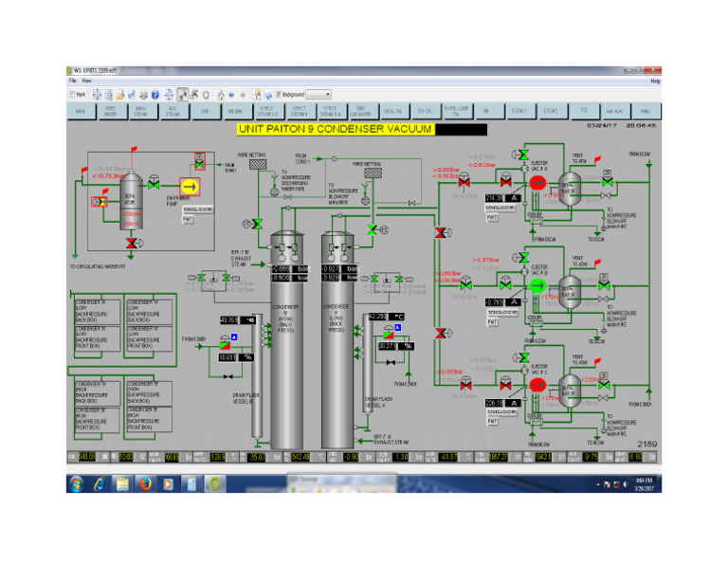Open Firefox from the taskbar
The width and height of the screenshot is (728, 563).
tap(145, 484)
